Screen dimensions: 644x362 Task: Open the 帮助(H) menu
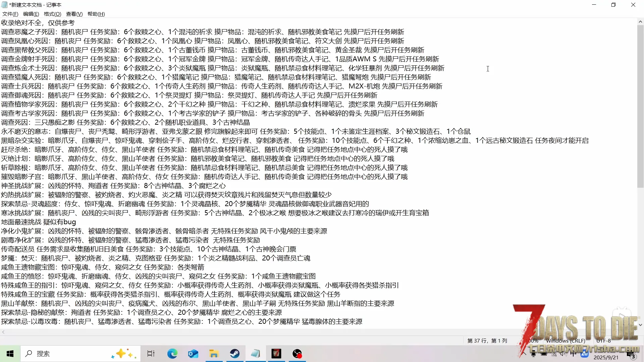click(96, 14)
